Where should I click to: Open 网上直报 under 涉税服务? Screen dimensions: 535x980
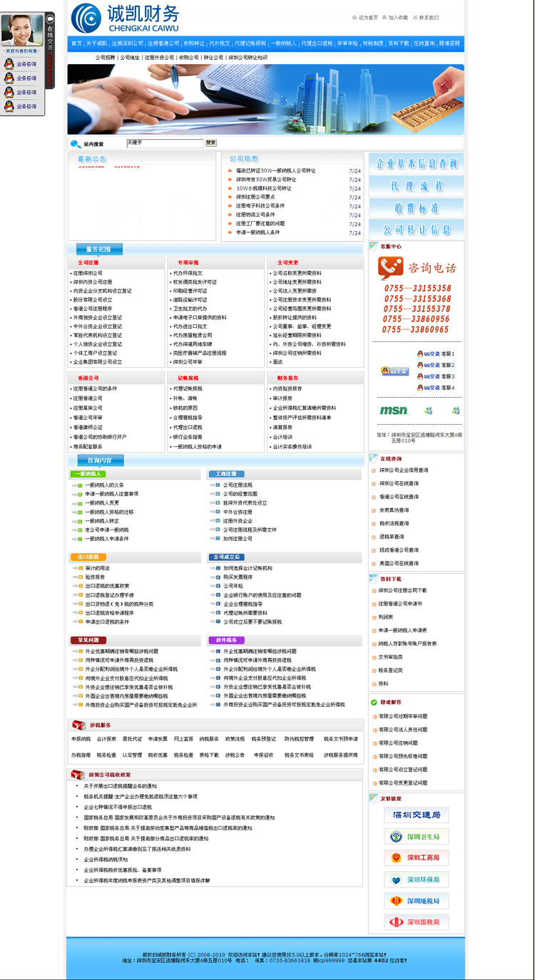(183, 739)
